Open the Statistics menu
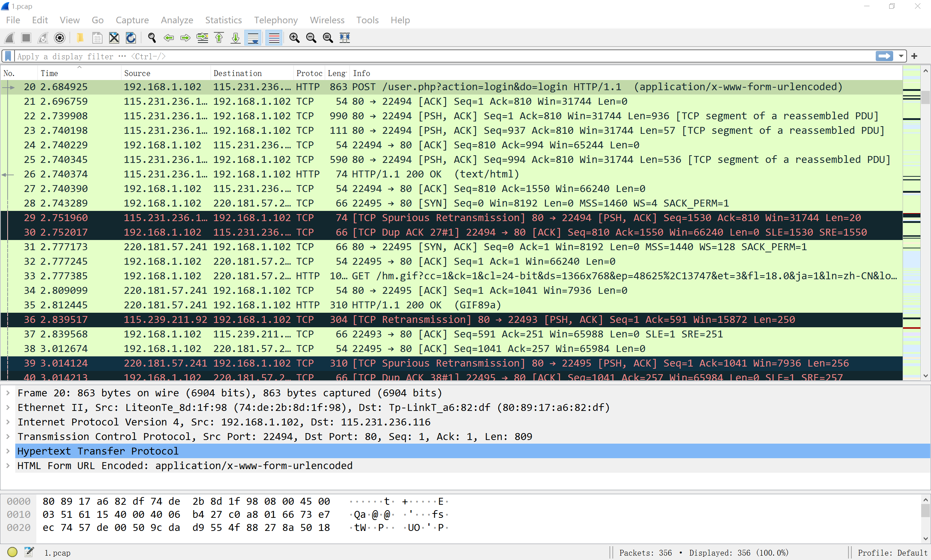 pyautogui.click(x=223, y=20)
